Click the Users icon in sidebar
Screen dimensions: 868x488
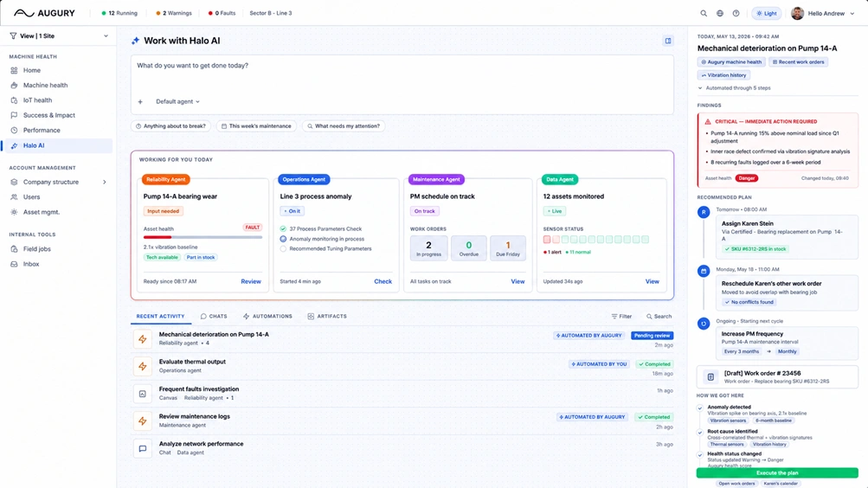(x=14, y=197)
